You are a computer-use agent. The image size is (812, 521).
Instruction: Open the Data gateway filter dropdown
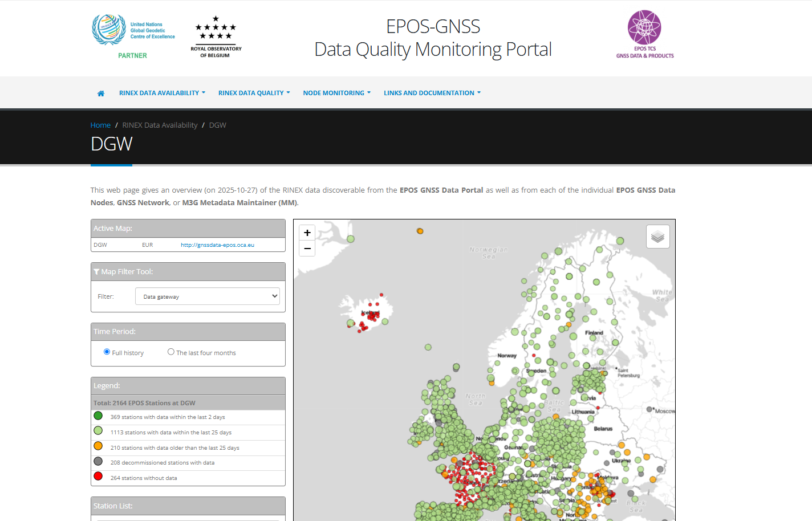[208, 296]
